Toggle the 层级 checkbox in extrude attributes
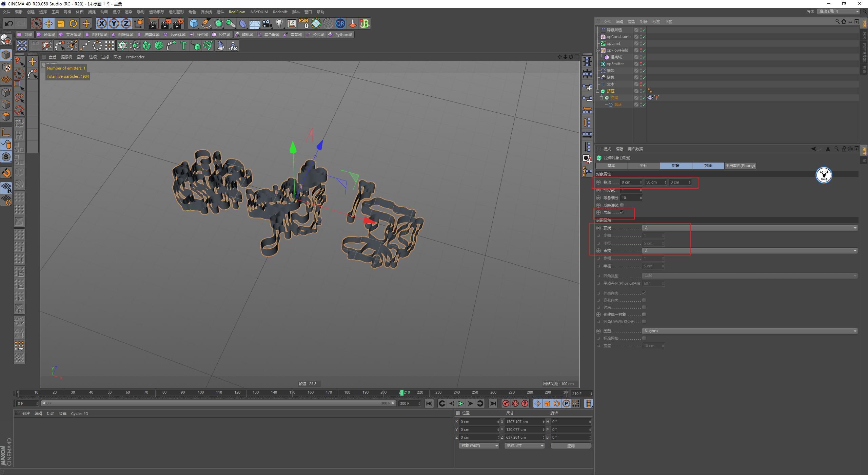Screen dimensions: 868x475 622,213
